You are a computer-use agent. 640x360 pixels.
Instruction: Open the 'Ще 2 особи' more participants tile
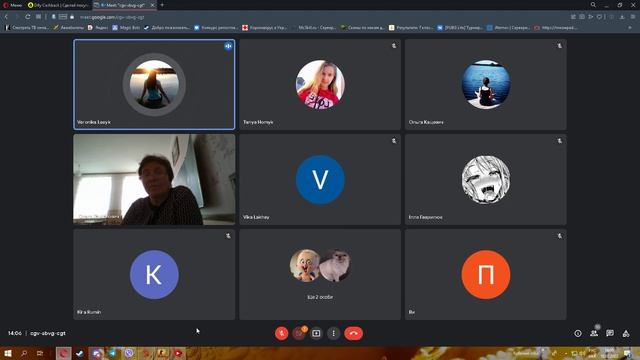[x=320, y=275]
